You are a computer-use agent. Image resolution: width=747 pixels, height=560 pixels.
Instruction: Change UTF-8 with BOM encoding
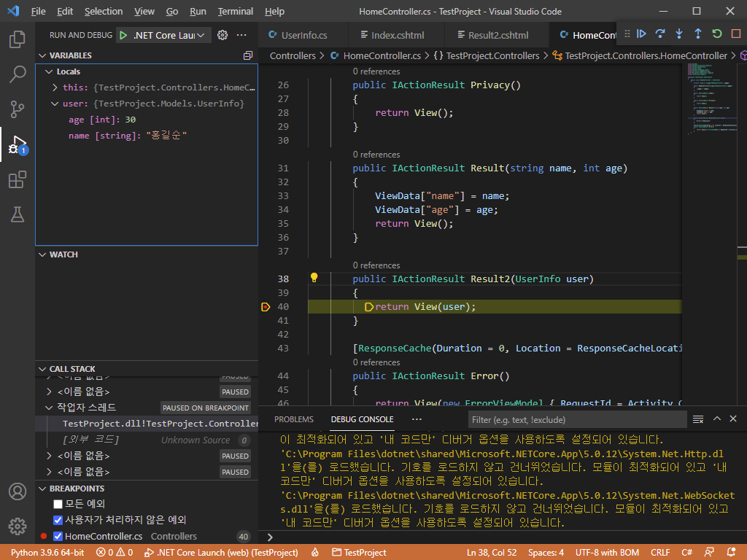click(x=607, y=553)
